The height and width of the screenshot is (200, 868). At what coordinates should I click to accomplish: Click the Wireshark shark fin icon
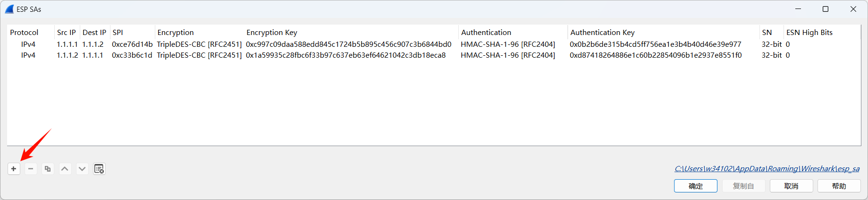(9, 9)
